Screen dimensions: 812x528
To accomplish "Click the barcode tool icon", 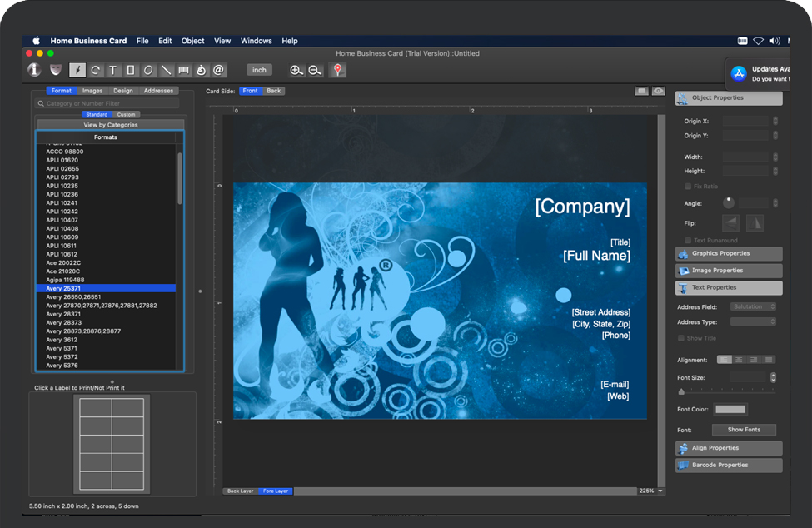I will click(x=184, y=71).
